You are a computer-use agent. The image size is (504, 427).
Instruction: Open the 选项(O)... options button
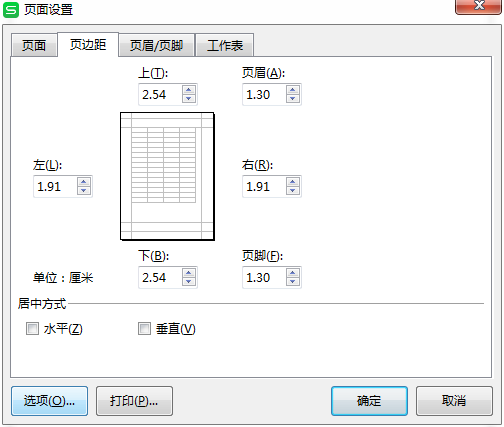point(49,401)
